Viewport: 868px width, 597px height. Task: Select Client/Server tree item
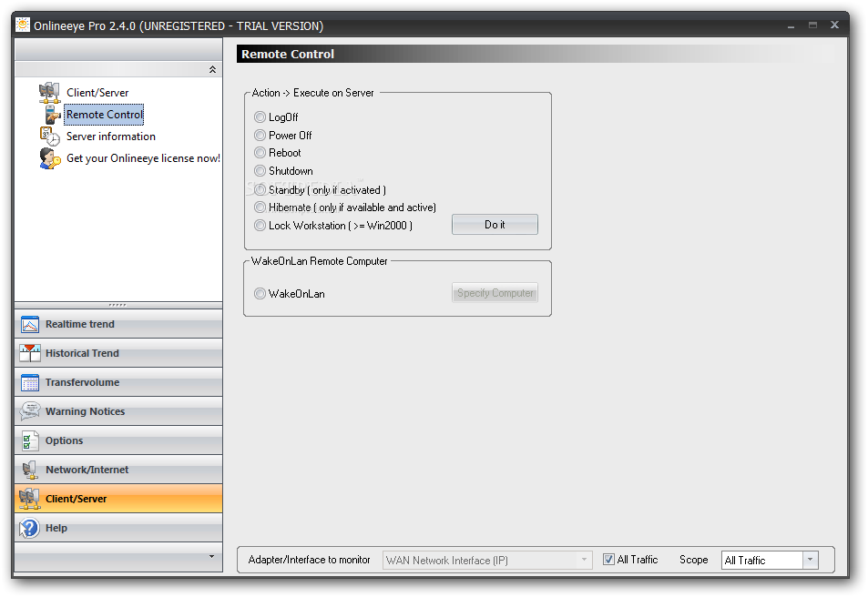click(97, 93)
